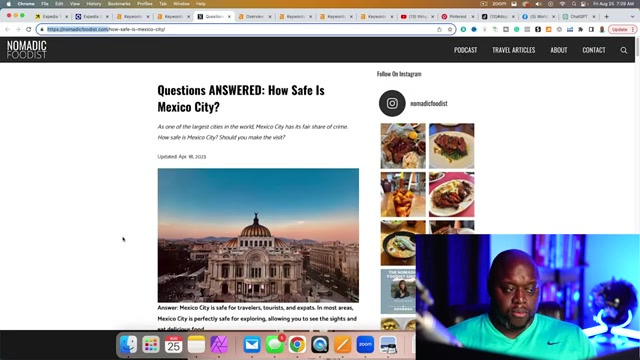Open the nomadicfoodist Instagram profile link

[429, 104]
